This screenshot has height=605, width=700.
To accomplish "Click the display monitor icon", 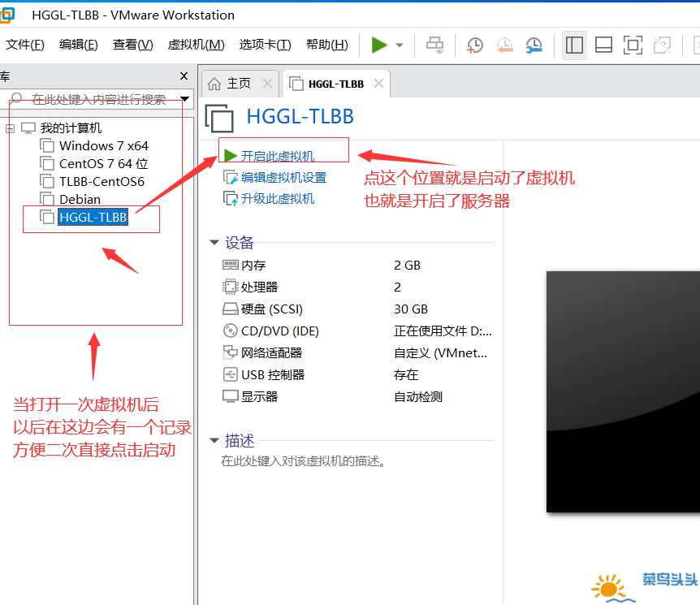I will [231, 396].
